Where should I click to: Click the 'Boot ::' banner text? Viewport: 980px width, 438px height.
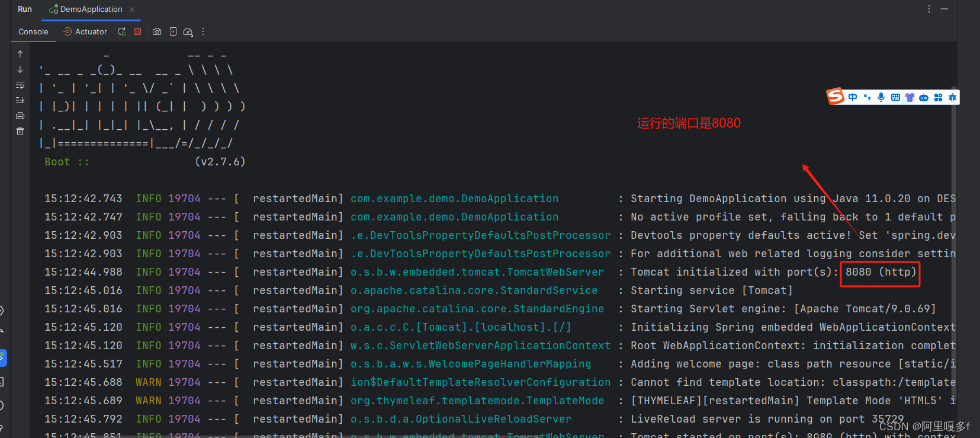66,162
